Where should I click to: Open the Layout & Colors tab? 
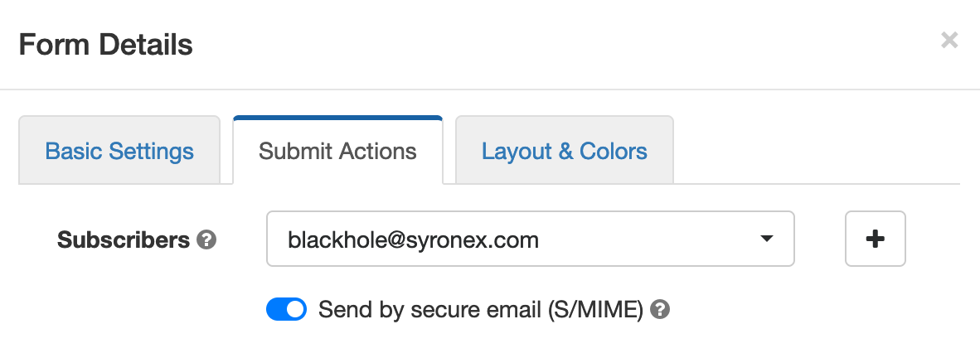(565, 151)
